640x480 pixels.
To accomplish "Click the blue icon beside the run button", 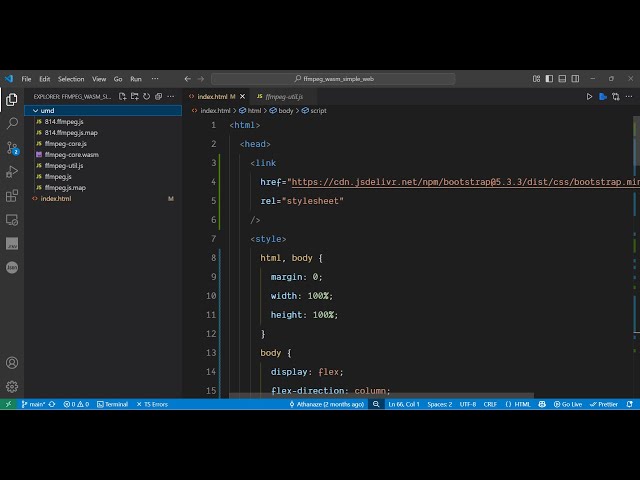I will point(602,96).
